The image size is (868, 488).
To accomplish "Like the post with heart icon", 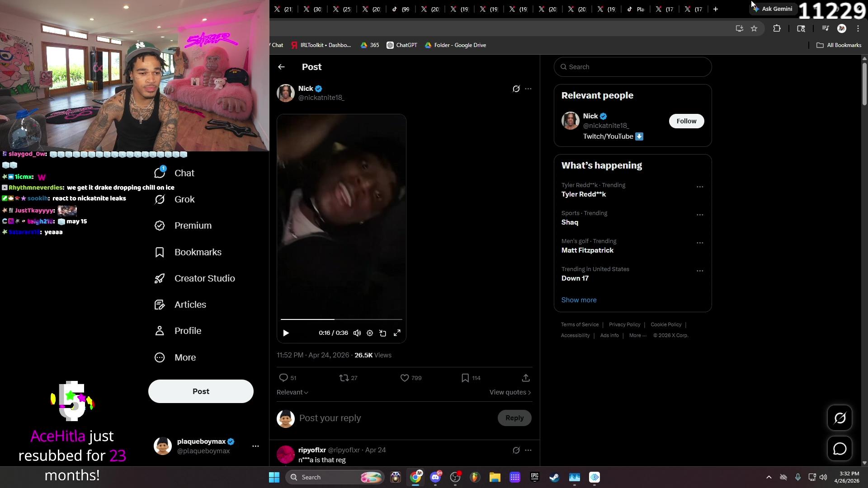I will point(405,378).
